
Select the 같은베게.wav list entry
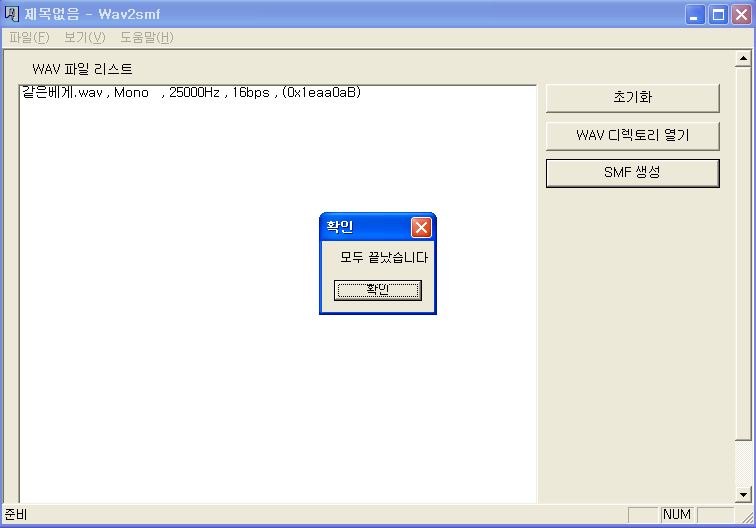[191, 93]
